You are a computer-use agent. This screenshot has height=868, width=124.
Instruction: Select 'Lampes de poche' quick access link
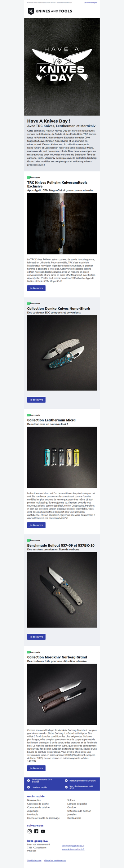point(77,804)
